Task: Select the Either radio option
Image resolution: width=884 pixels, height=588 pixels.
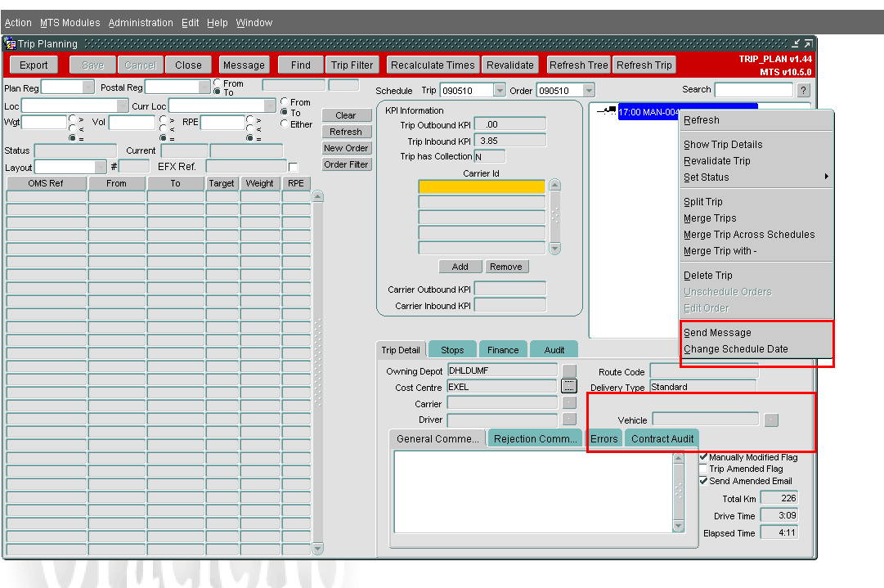Action: click(284, 123)
